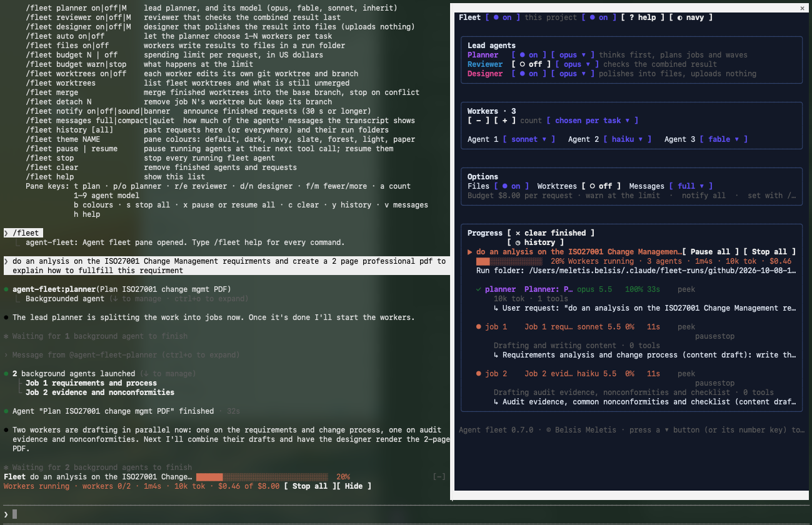Viewport: 812px width, 525px height.
Task: Peek at job 1 sonnet output
Action: pyautogui.click(x=686, y=327)
